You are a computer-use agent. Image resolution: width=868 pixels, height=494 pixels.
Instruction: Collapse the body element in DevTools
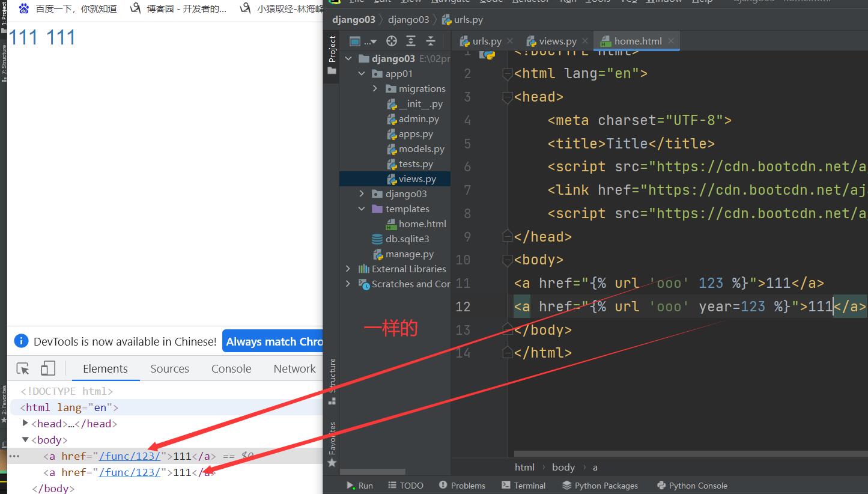[x=25, y=439]
